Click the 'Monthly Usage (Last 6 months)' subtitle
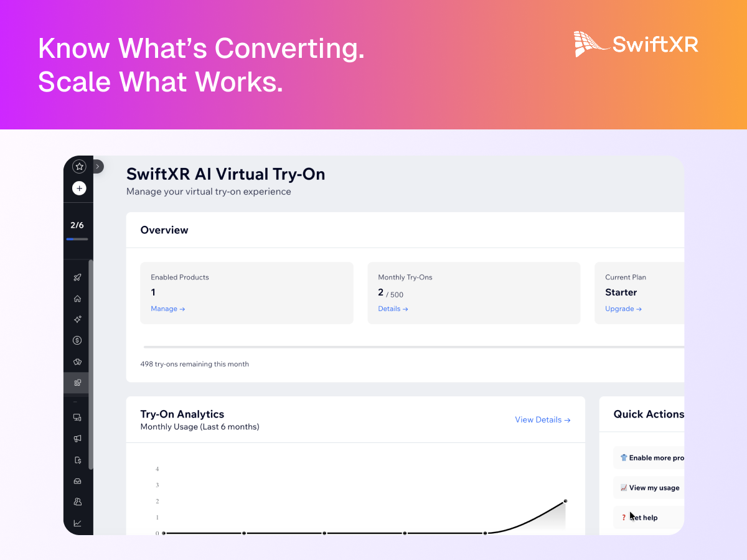The image size is (747, 560). (200, 427)
